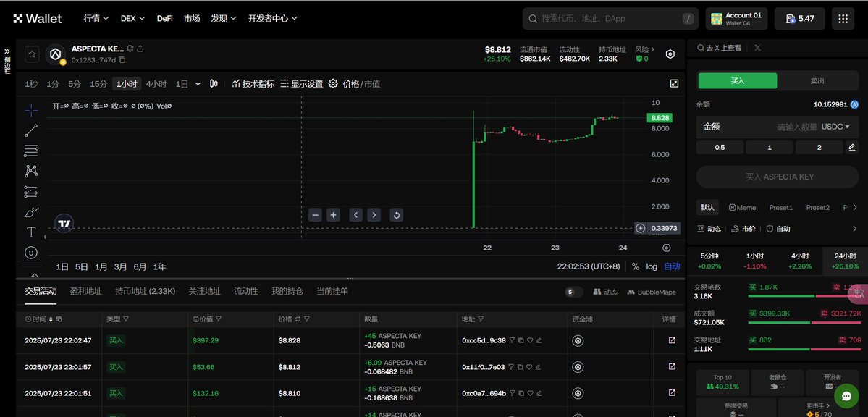Viewport: 868px width, 417px height.
Task: Choose the text annotation tool
Action: [32, 232]
